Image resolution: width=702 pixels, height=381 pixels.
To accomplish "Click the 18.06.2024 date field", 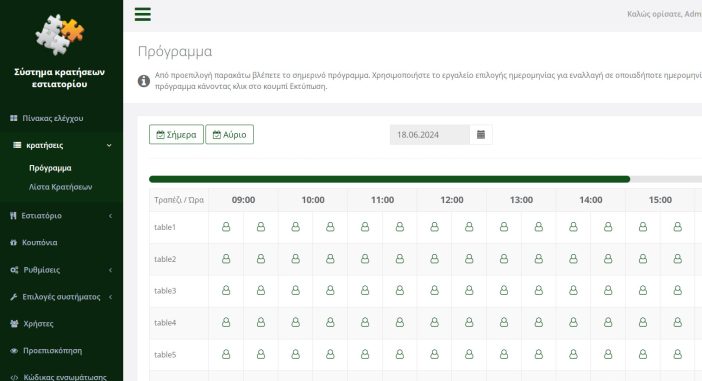I will (430, 134).
